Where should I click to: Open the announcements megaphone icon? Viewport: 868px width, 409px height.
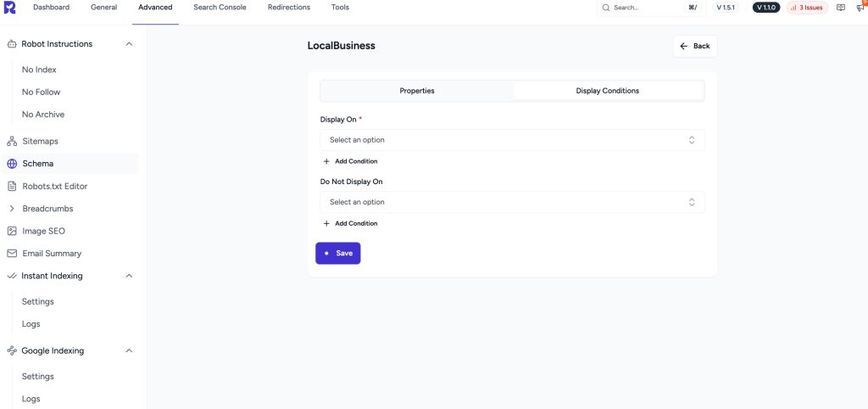[x=861, y=8]
